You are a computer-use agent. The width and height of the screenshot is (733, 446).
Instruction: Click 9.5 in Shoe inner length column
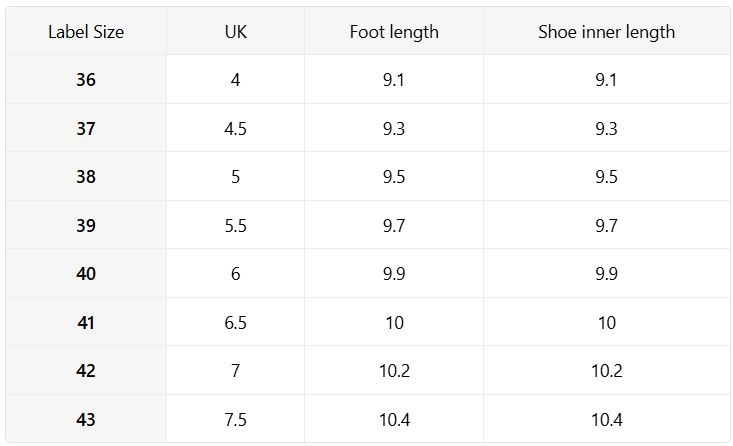[606, 177]
